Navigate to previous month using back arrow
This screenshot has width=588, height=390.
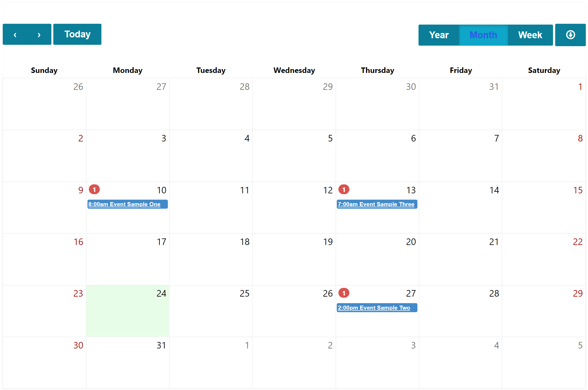coord(15,34)
